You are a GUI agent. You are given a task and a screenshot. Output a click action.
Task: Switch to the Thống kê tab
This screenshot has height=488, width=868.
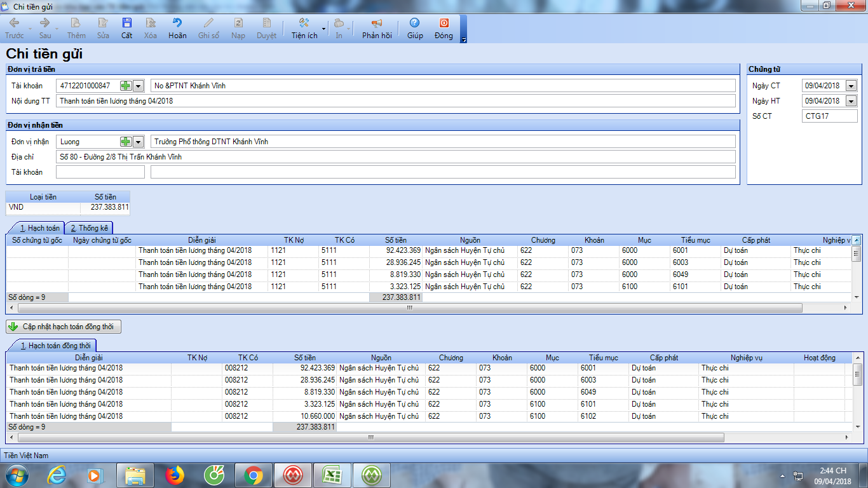90,228
